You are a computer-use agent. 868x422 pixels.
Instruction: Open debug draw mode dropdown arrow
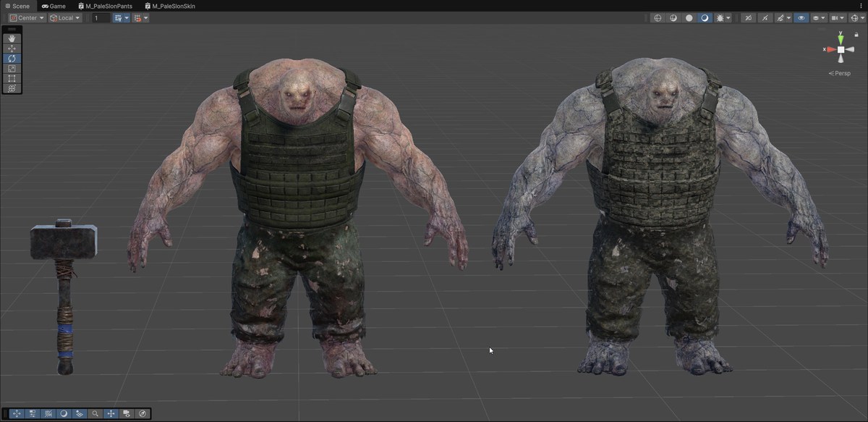click(728, 18)
